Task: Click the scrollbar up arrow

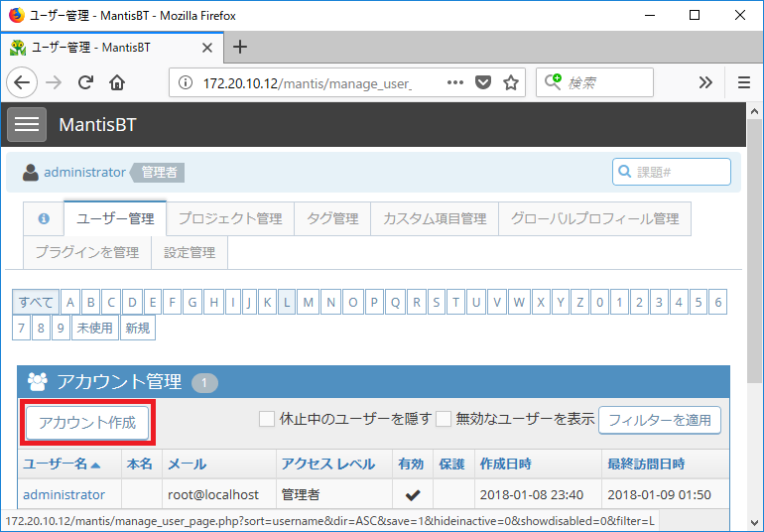Action: [x=754, y=111]
